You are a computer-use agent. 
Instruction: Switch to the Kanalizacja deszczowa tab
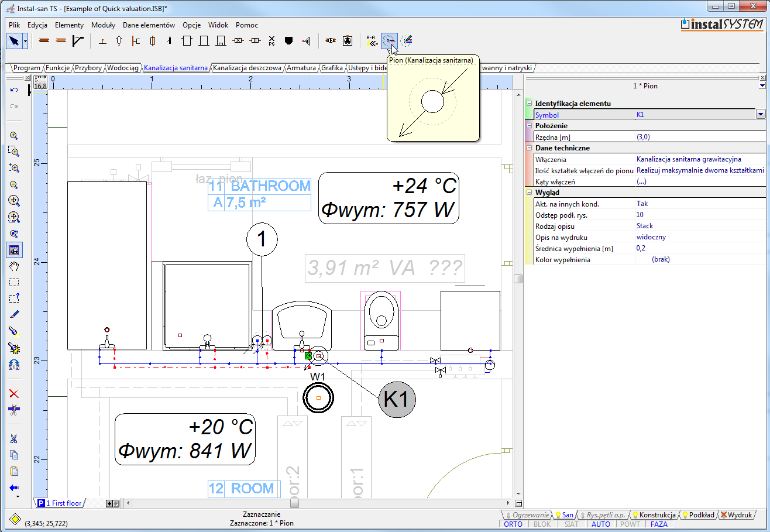247,68
